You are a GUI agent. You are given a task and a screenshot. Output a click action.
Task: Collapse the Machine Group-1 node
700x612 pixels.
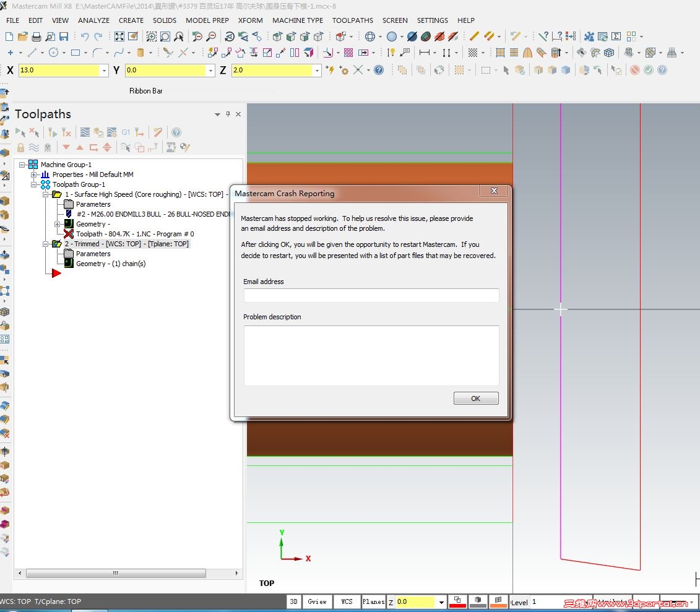(x=22, y=165)
